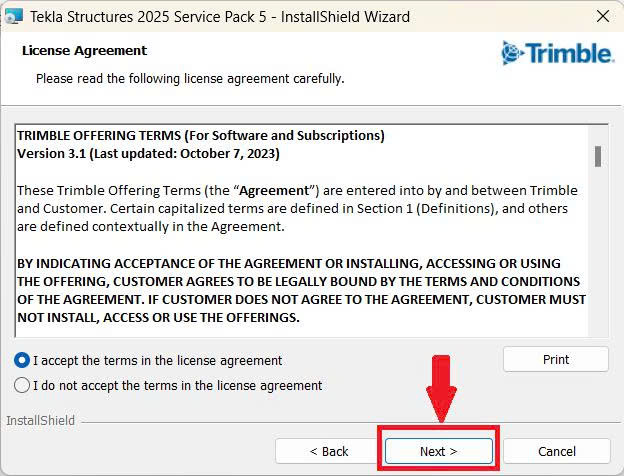Click the "License Agreement" heading
The image size is (624, 476).
pos(84,50)
